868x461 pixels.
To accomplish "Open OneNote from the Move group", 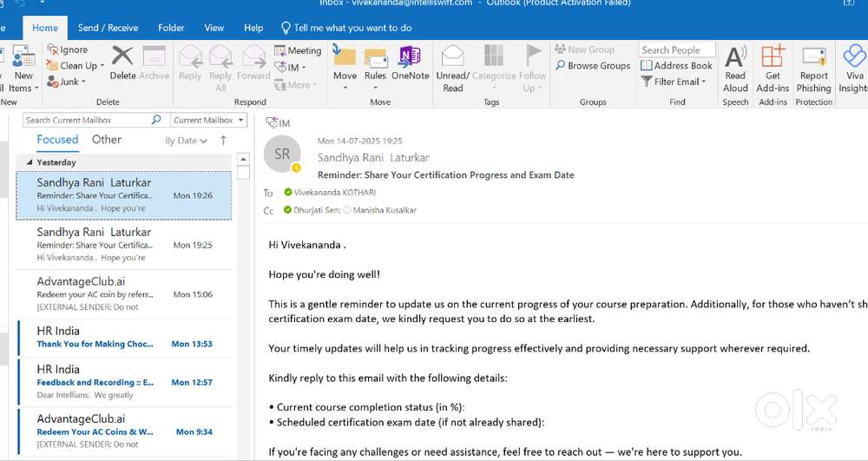I will [410, 58].
